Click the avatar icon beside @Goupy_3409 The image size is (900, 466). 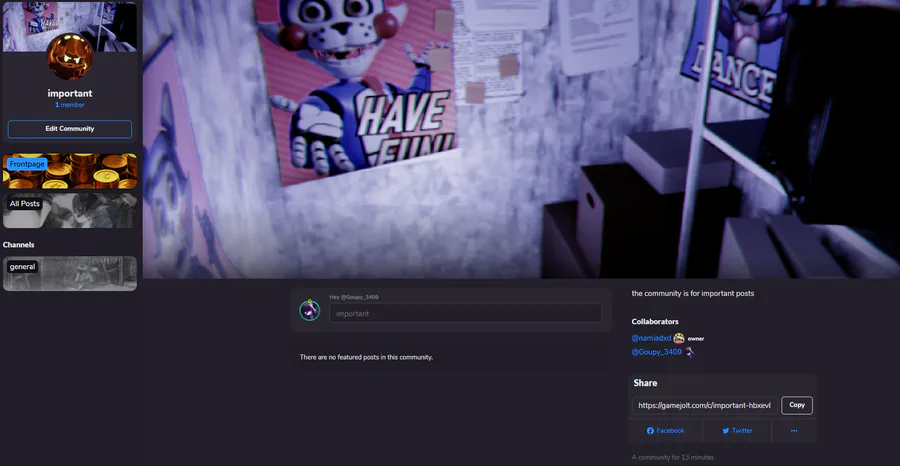click(x=689, y=352)
